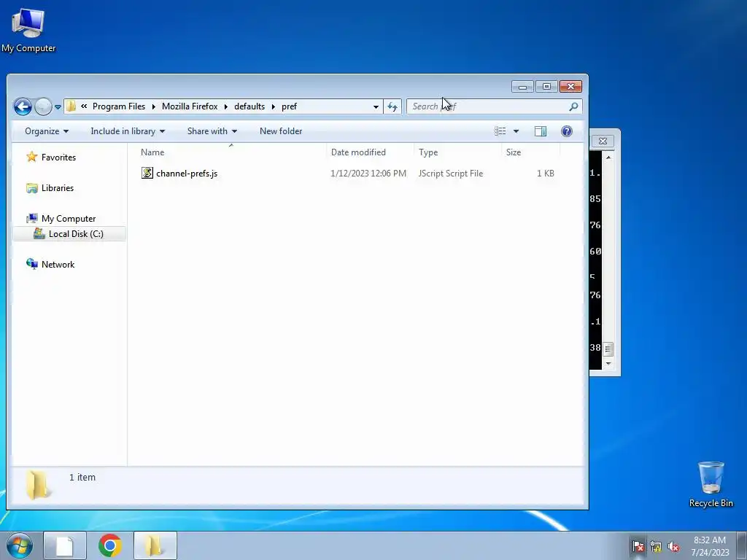Select Mozilla Firefox breadcrumb segment

(x=190, y=106)
